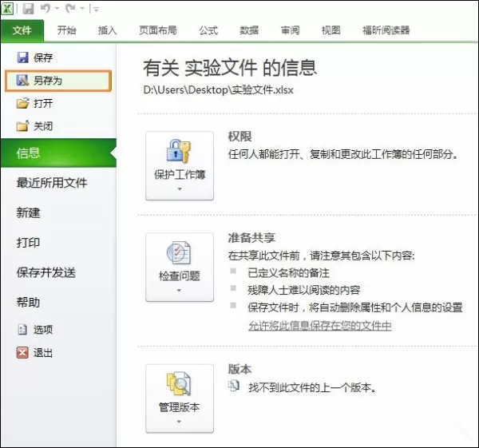The height and width of the screenshot is (448, 479).
Task: Open the redo history dropdown arrow
Action: [x=82, y=9]
